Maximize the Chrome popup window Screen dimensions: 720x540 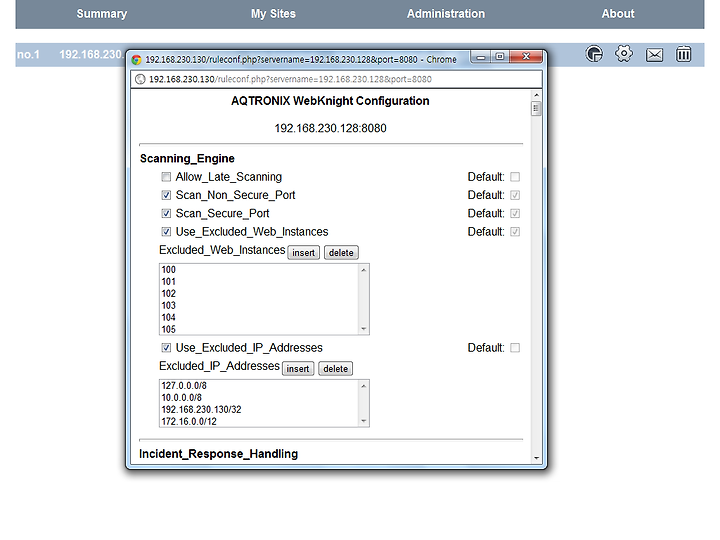[500, 57]
